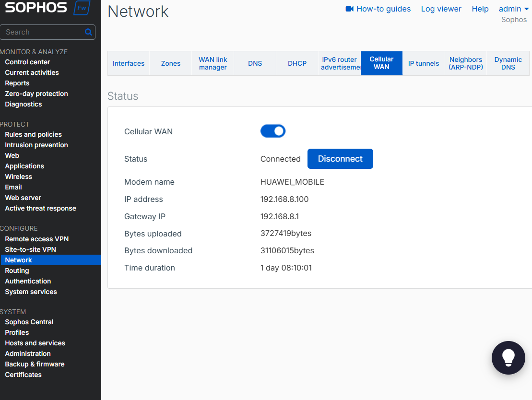Switch to the Interfaces tab
Image resolution: width=532 pixels, height=400 pixels.
pos(129,63)
